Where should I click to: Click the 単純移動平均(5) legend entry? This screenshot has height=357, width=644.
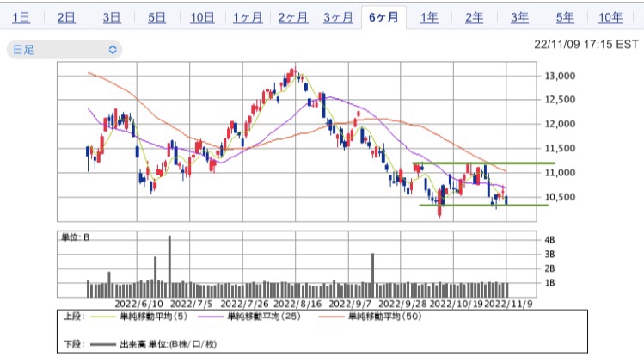click(x=154, y=317)
